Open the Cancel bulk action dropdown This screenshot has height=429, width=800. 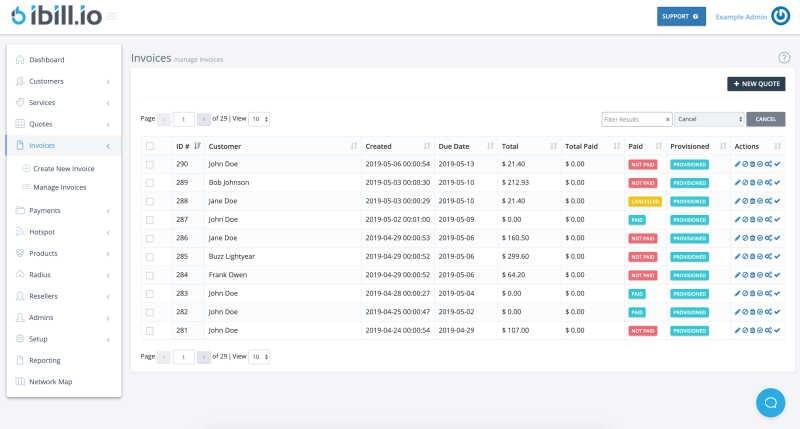click(709, 119)
